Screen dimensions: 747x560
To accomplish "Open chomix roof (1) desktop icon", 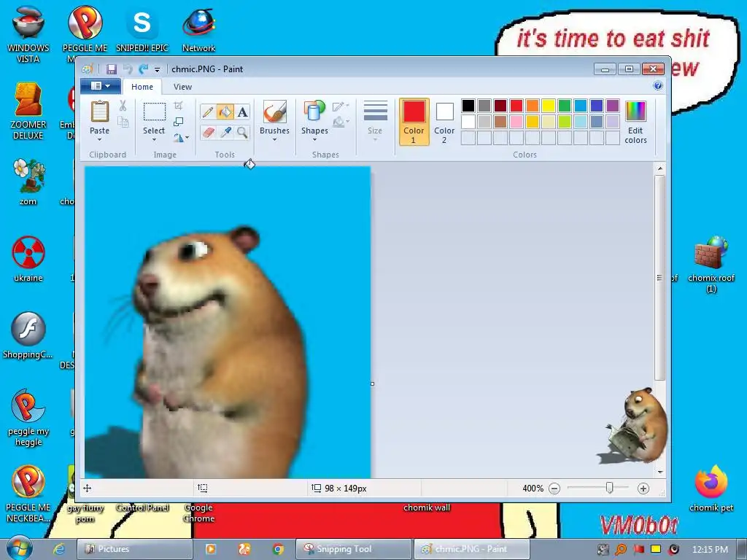I will point(711,265).
